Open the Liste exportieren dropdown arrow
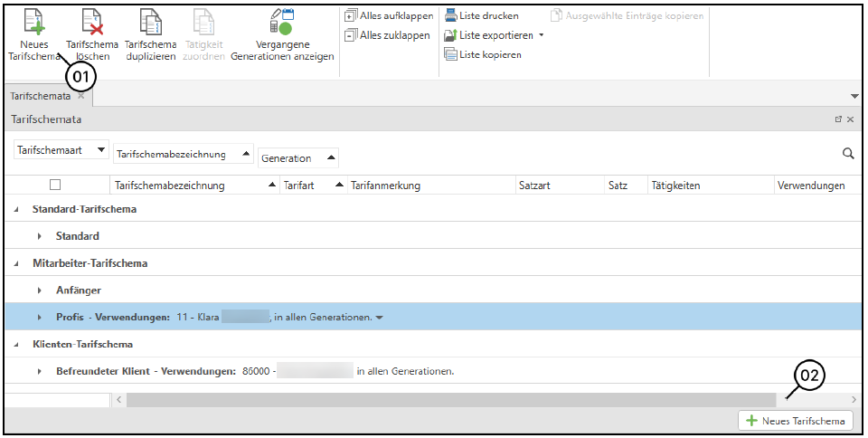This screenshot has height=438, width=868. [x=541, y=35]
